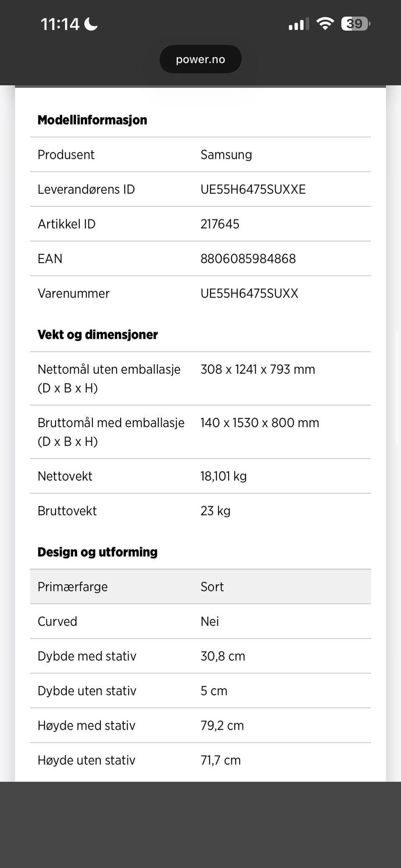Tap the battery indicator showing 39

point(355,24)
